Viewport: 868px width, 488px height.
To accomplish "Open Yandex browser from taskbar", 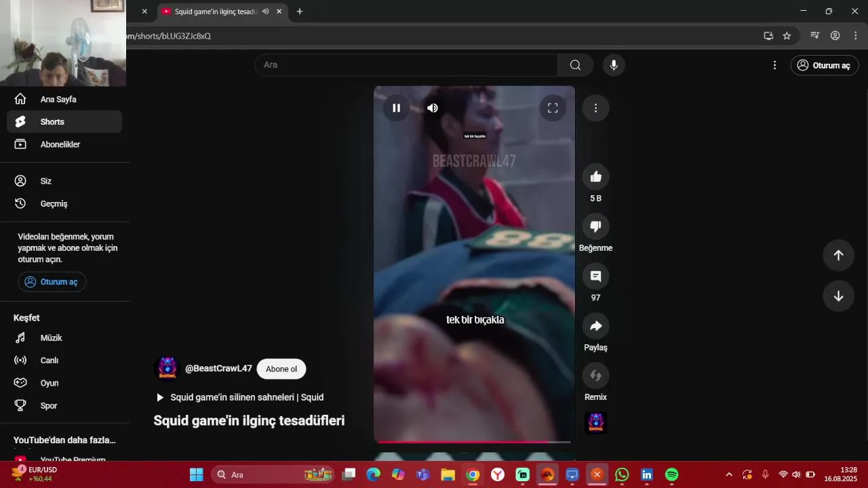I will [x=498, y=474].
